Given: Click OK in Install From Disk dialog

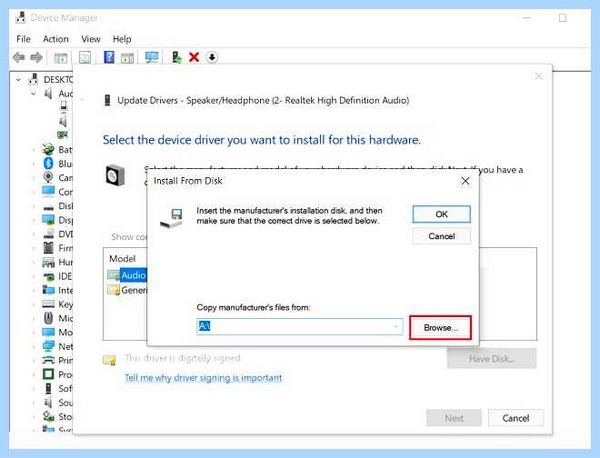Looking at the screenshot, I should 442,214.
